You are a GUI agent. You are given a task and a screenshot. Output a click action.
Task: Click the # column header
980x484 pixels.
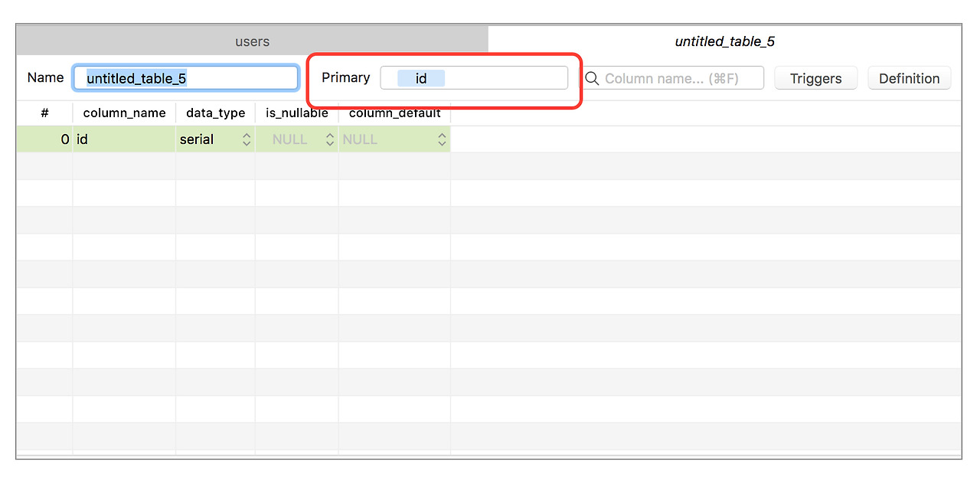(44, 113)
